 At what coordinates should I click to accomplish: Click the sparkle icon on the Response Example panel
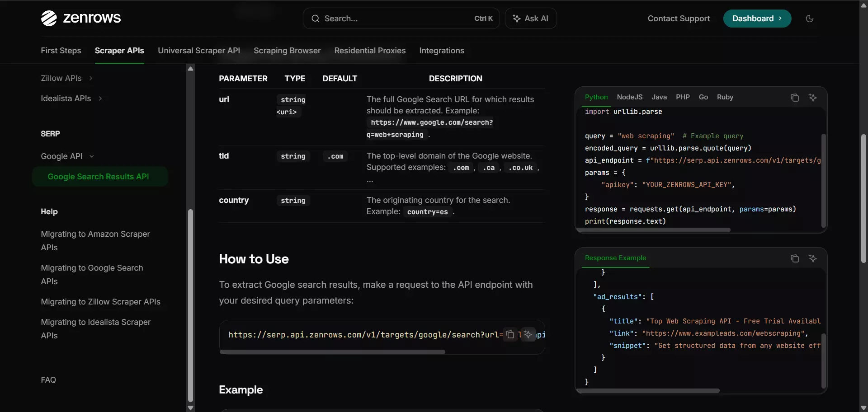[813, 258]
